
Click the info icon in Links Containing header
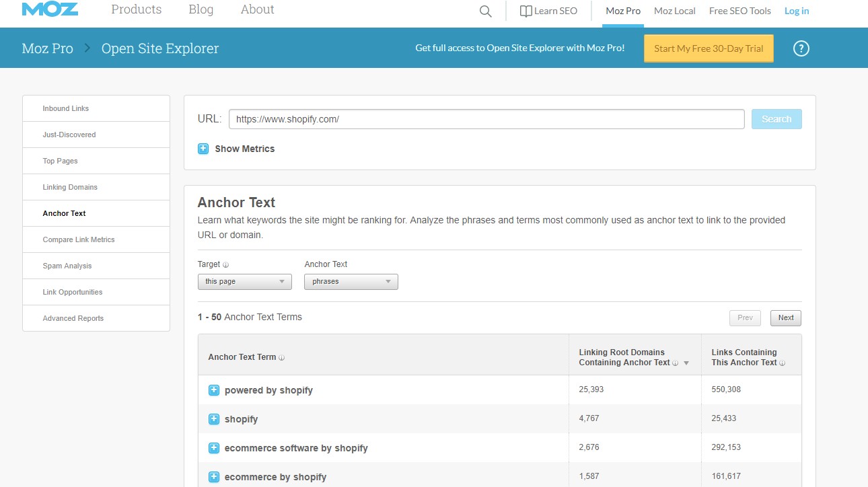tap(783, 363)
